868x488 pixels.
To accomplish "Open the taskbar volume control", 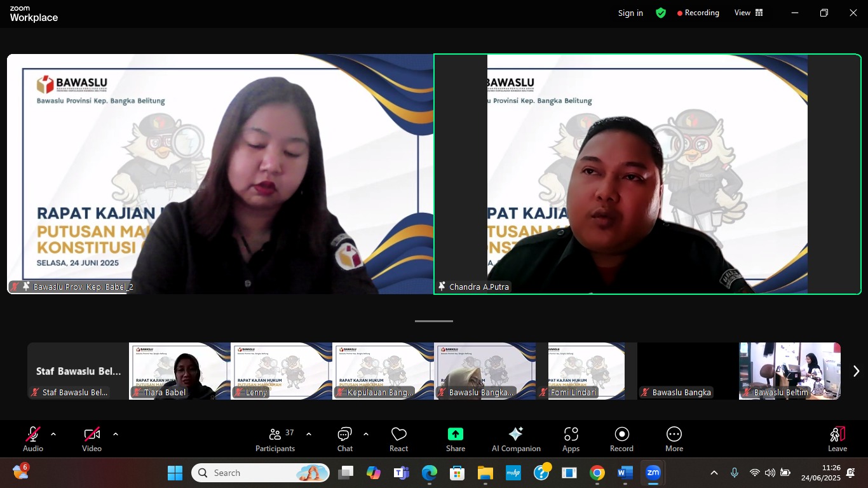I will (x=769, y=473).
